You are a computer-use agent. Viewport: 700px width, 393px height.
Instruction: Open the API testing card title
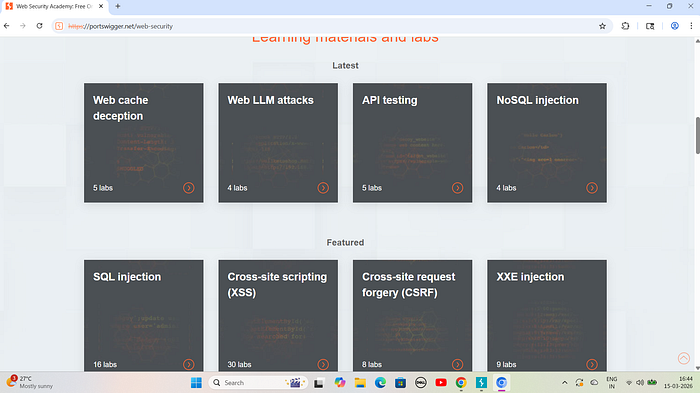pyautogui.click(x=390, y=100)
